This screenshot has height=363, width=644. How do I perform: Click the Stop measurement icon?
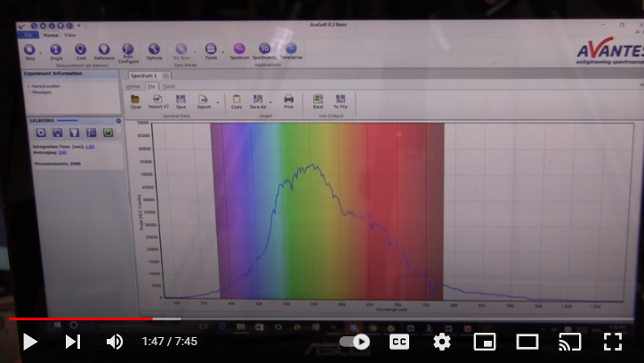[29, 50]
